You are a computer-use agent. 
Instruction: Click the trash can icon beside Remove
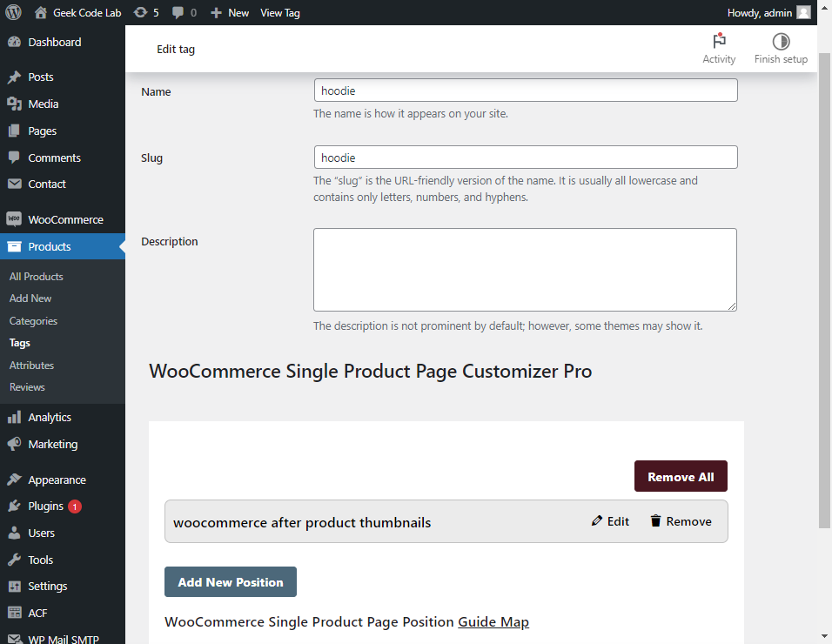[656, 521]
